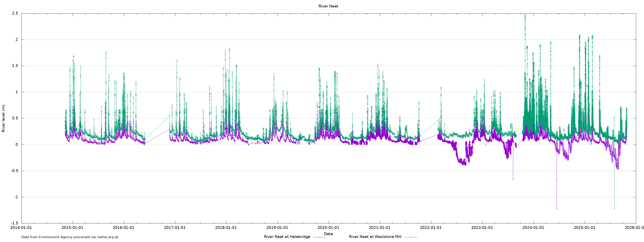Click the Environment Agency data attribution text

pyautogui.click(x=70, y=237)
